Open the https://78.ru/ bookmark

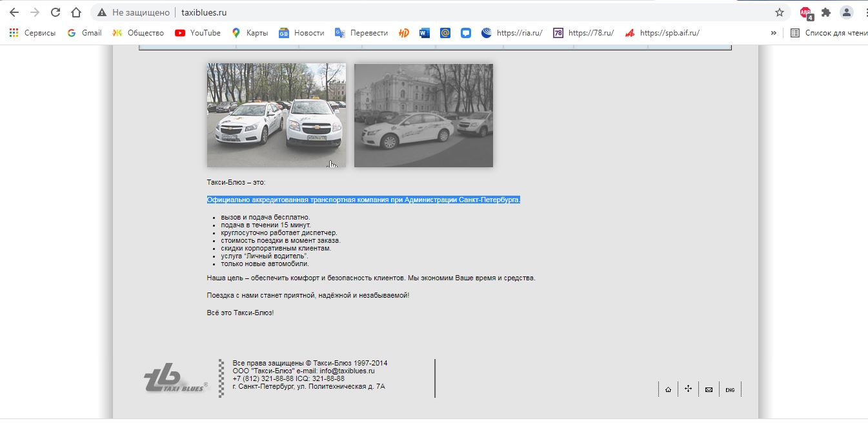pyautogui.click(x=583, y=33)
